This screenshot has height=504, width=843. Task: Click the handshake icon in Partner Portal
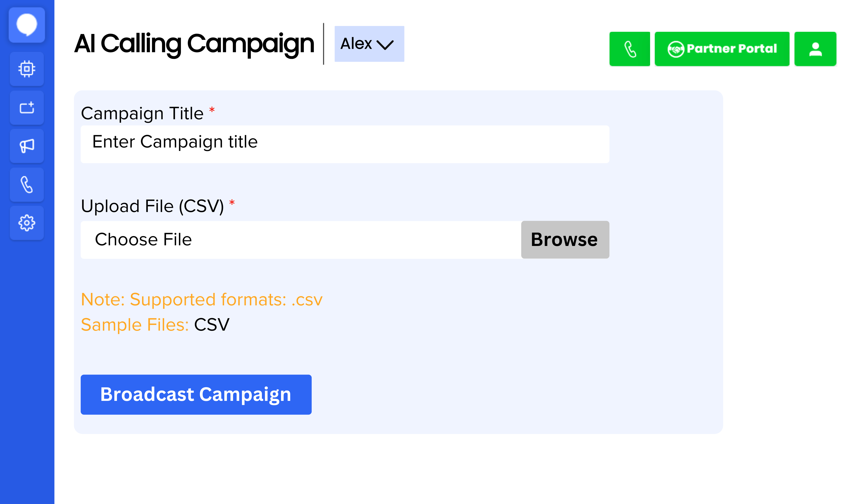coord(675,49)
